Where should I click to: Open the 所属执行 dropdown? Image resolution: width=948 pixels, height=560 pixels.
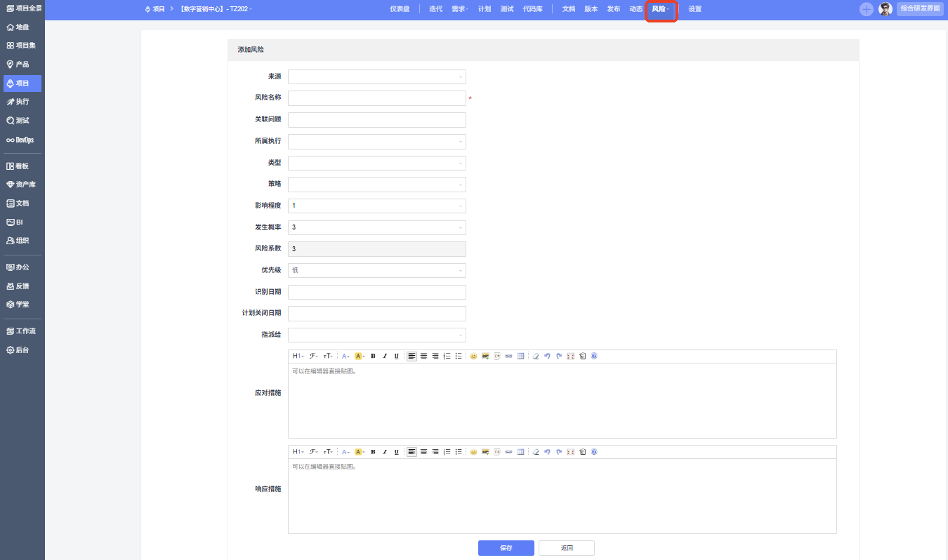[377, 141]
